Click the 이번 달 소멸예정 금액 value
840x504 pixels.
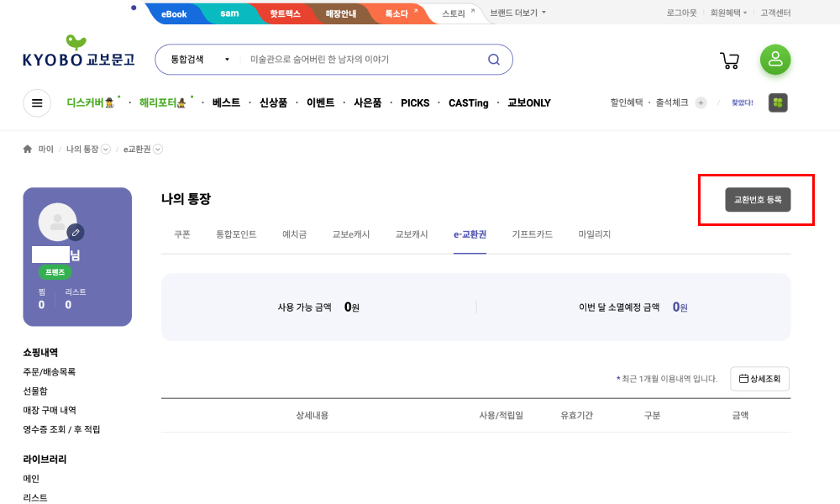pyautogui.click(x=680, y=307)
